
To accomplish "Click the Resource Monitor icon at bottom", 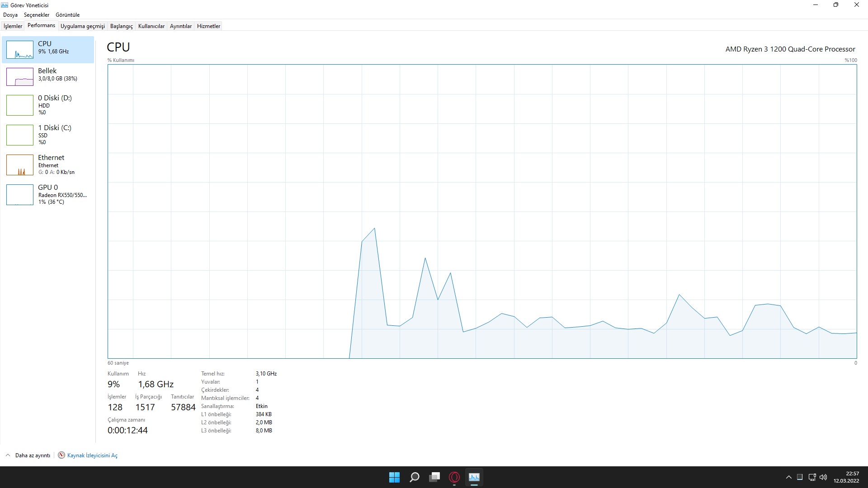I will pos(61,455).
